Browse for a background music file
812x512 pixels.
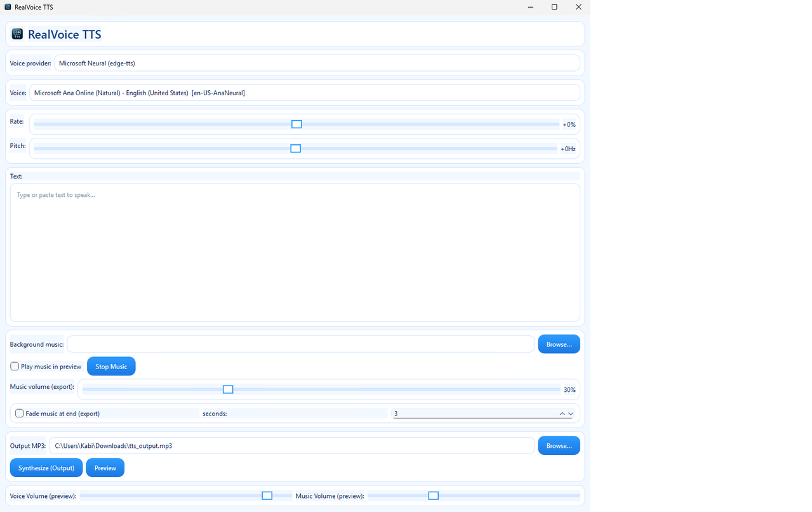tap(559, 344)
